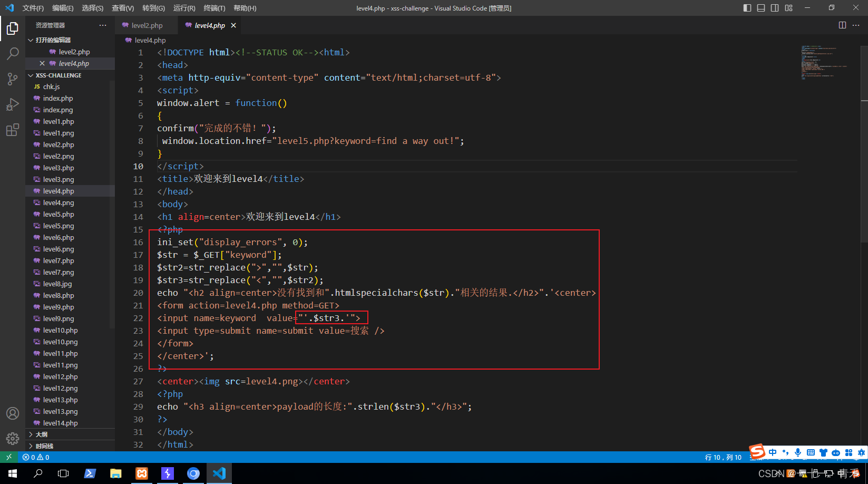Open the Help menu
The height and width of the screenshot is (484, 868).
(245, 8)
